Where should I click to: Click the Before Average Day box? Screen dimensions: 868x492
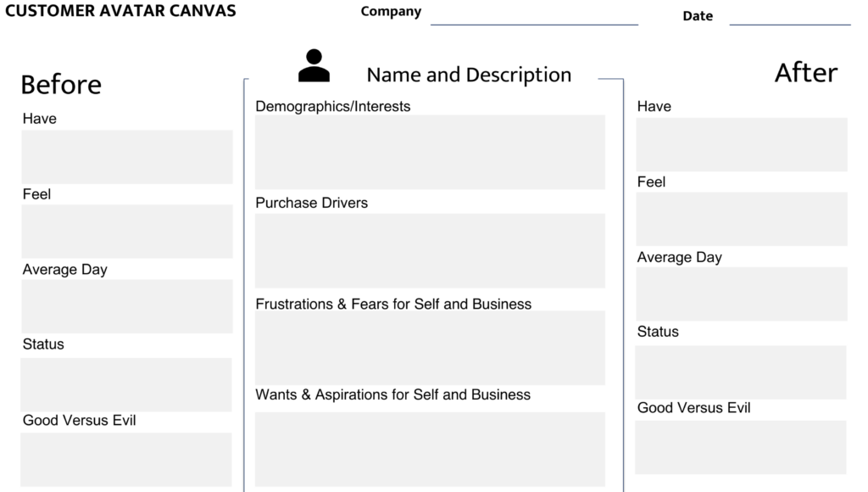(127, 306)
